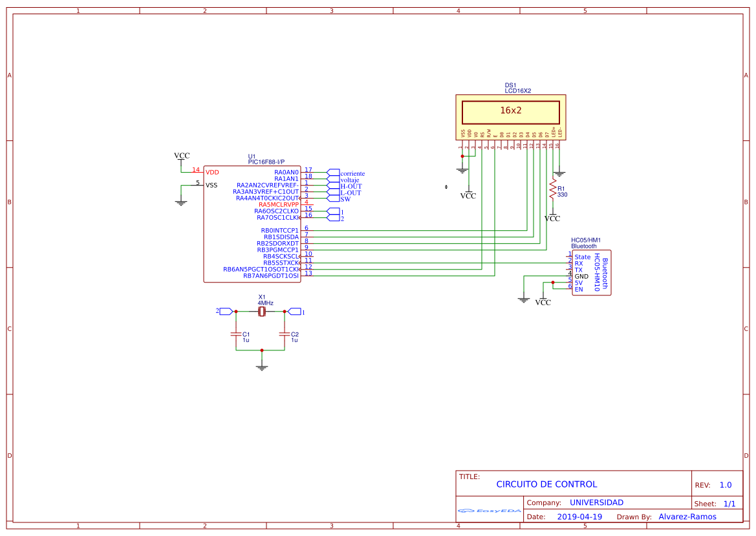Image resolution: width=756 pixels, height=536 pixels.
Task: Select the L-OUT net port flag
Action: (333, 192)
